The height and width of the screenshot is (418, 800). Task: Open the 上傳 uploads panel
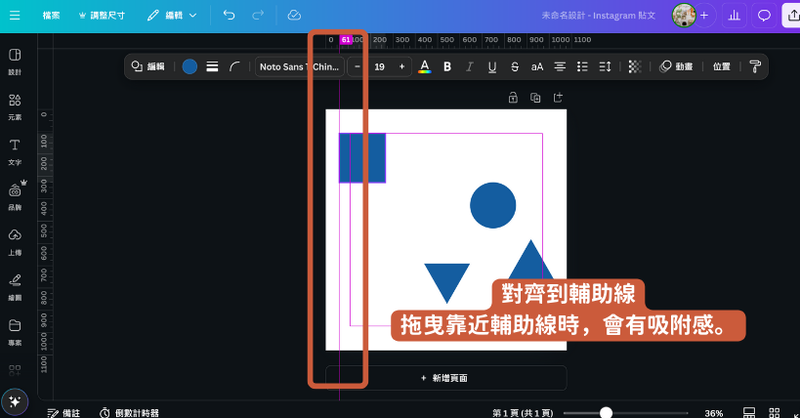point(15,240)
